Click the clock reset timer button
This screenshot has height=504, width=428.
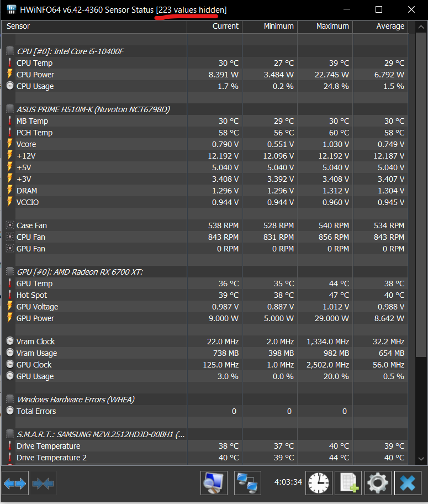point(319,483)
